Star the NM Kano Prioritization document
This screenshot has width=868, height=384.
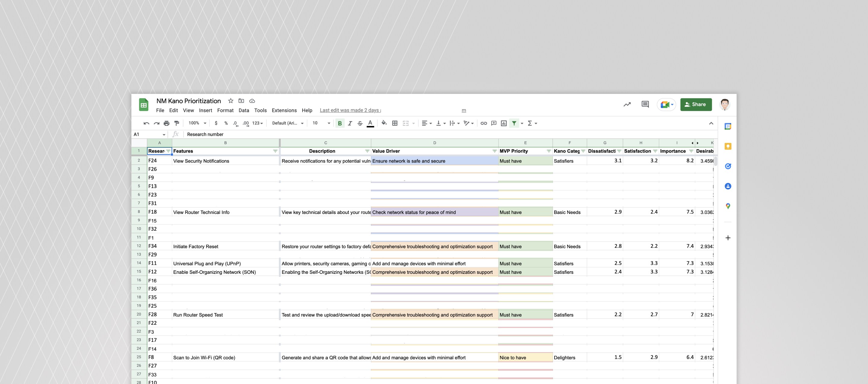(x=231, y=101)
